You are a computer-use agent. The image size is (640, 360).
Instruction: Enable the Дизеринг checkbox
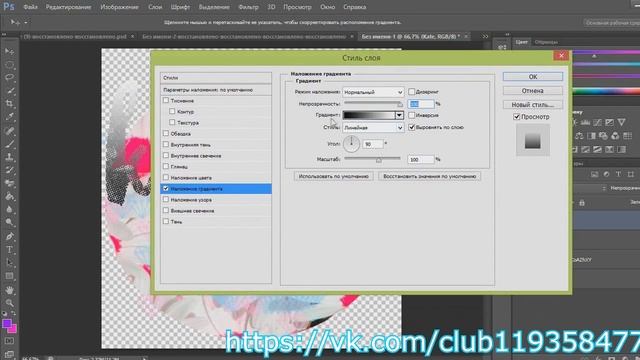point(412,91)
